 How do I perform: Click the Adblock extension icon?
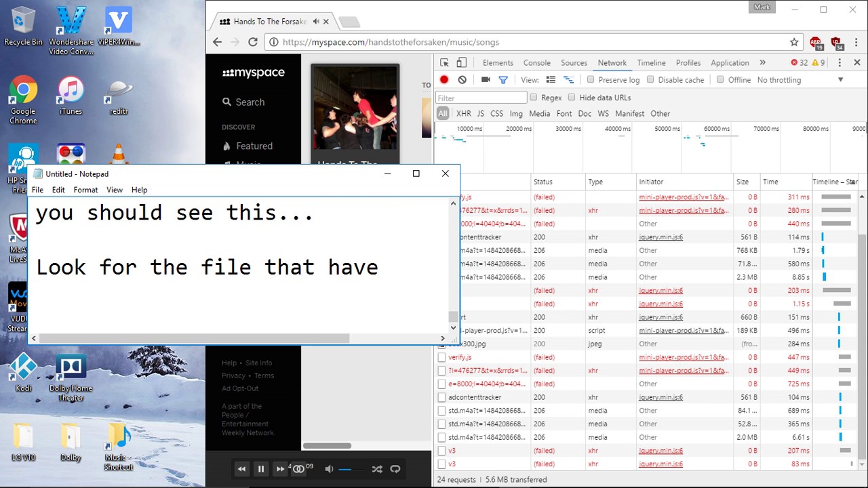[x=816, y=43]
